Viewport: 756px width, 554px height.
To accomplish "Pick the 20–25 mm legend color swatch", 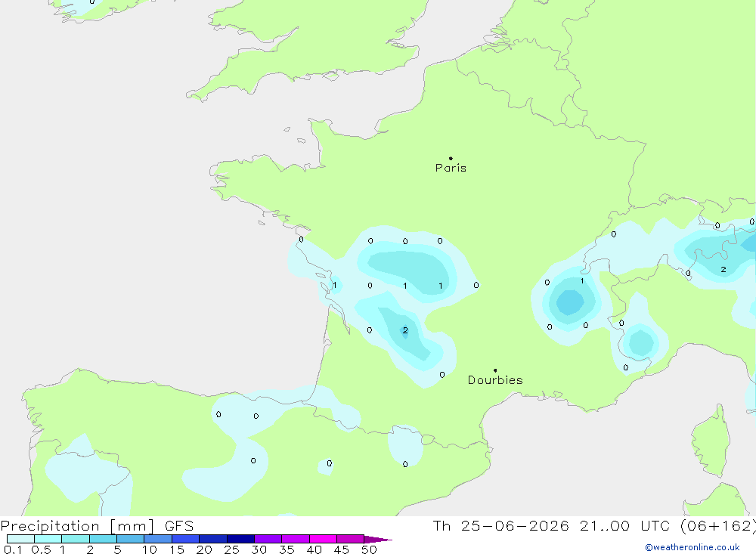I will [213, 539].
